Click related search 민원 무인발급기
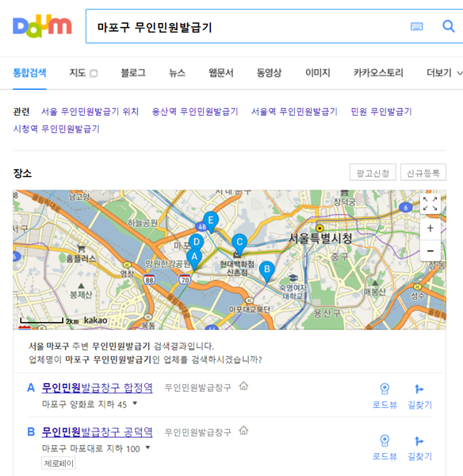Screen dimensions: 463x476 tap(381, 111)
